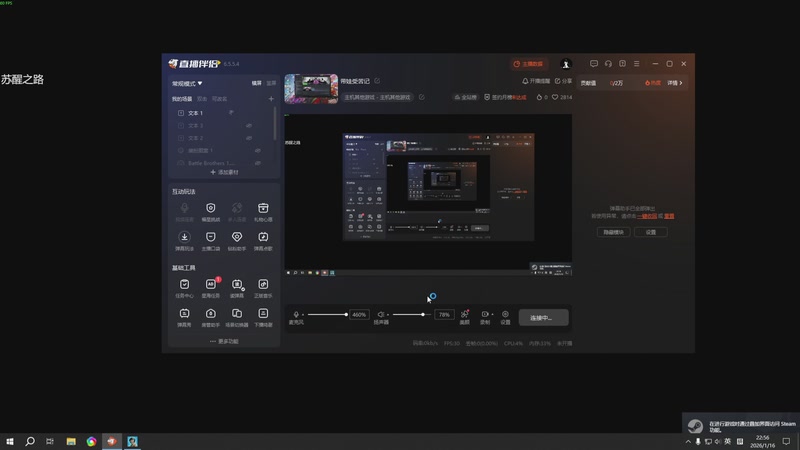Open the beauty (美颜) icon near volume
Viewport: 800px width, 450px height.
[x=464, y=314]
